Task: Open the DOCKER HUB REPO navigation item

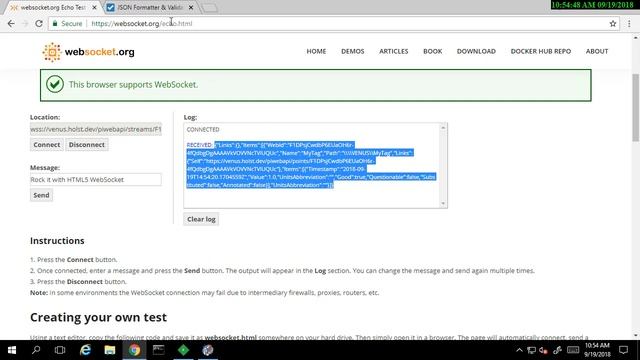Action: (x=541, y=51)
